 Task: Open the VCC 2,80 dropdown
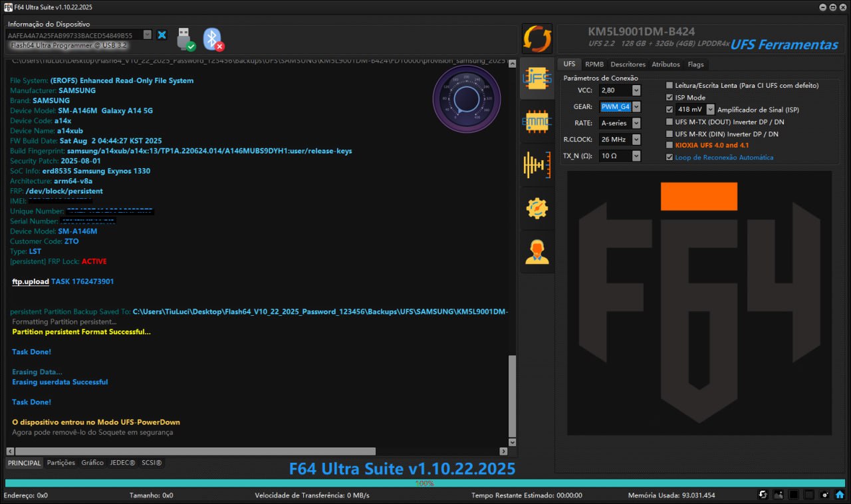[636, 90]
